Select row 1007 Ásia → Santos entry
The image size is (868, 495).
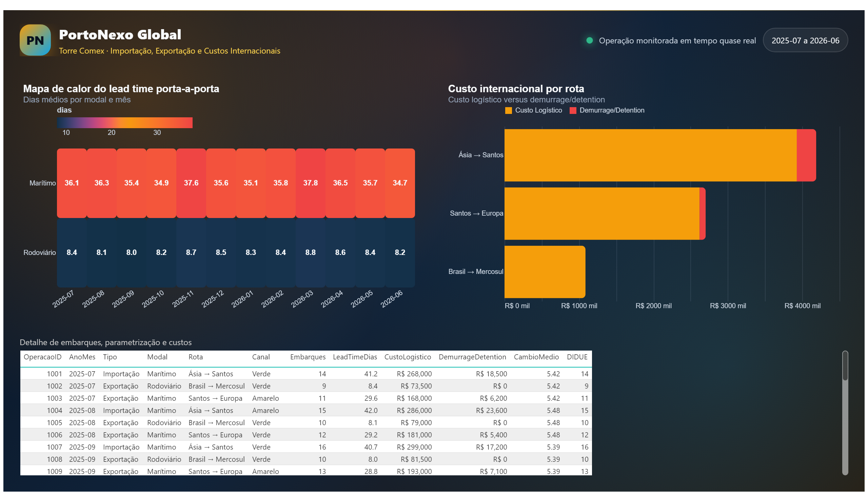pos(306,448)
